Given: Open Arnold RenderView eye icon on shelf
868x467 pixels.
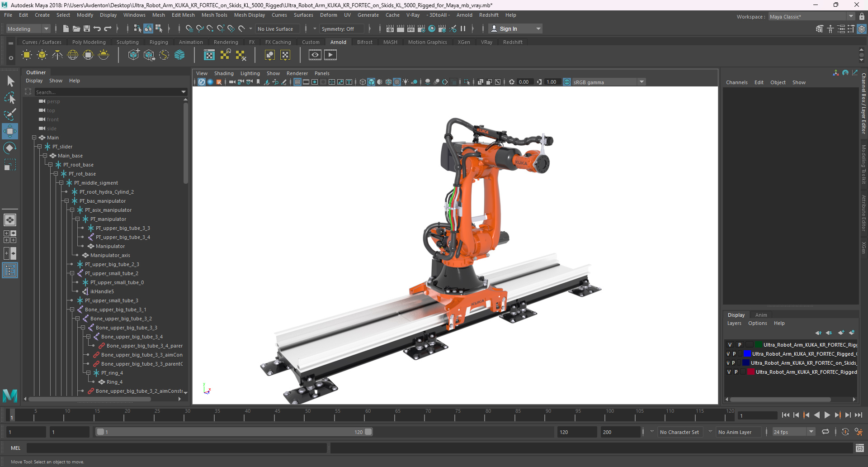Looking at the screenshot, I should pos(315,55).
